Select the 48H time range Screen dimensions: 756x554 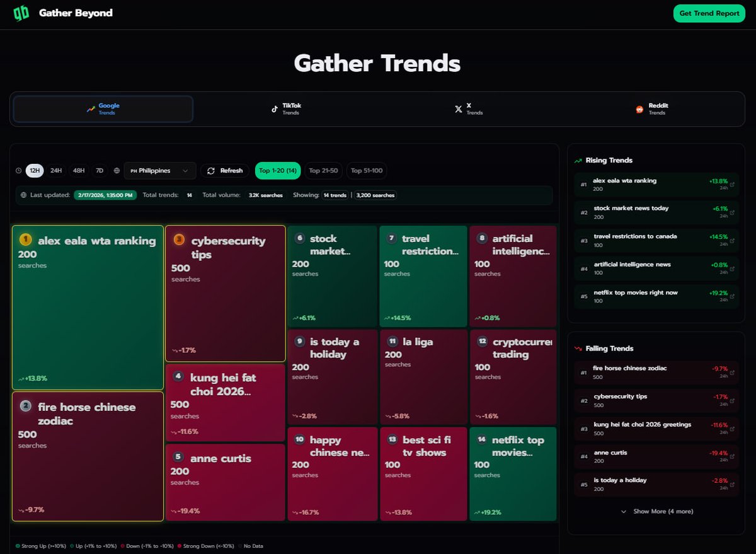click(78, 171)
